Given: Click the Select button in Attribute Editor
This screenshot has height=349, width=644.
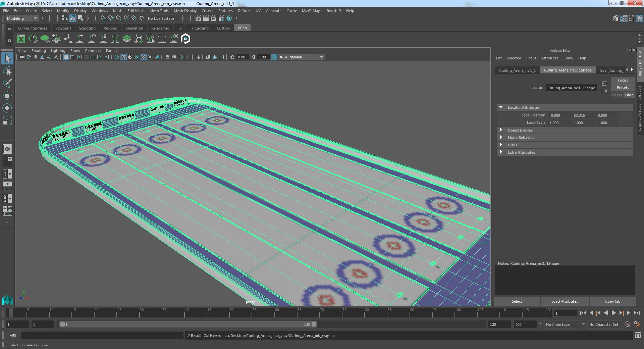Looking at the screenshot, I should 517,301.
